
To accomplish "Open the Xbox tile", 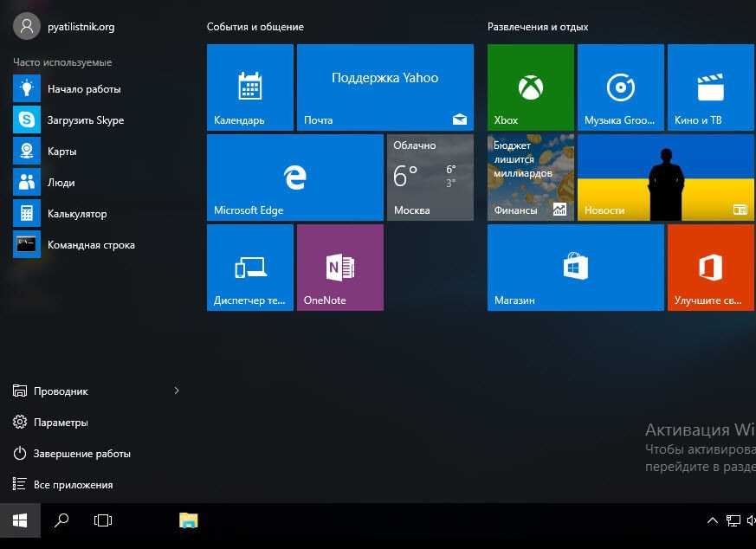I will (530, 87).
